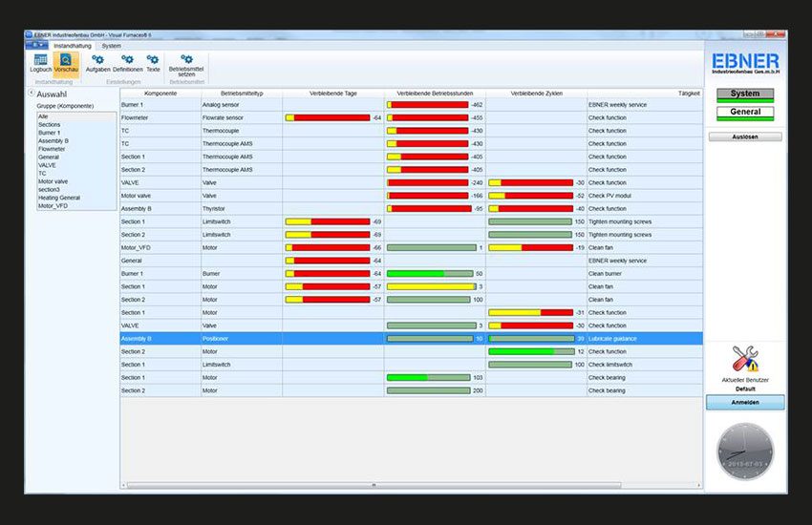Click the 'Lubricate guidance' activity cell
Viewport: 812px width, 525px height.
tap(645, 339)
